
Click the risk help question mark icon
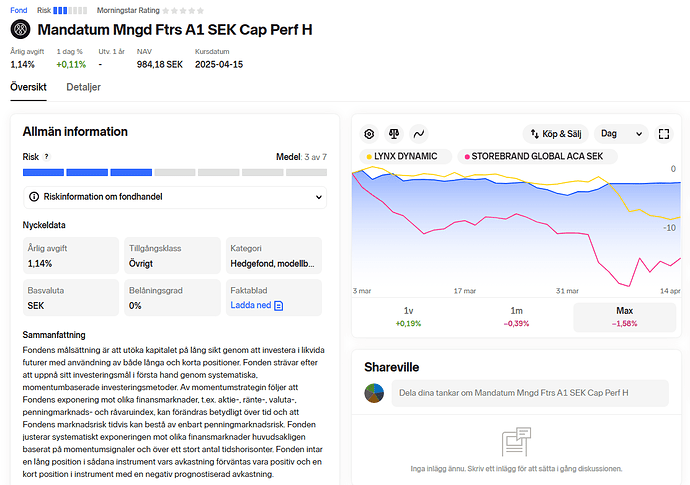pyautogui.click(x=46, y=157)
